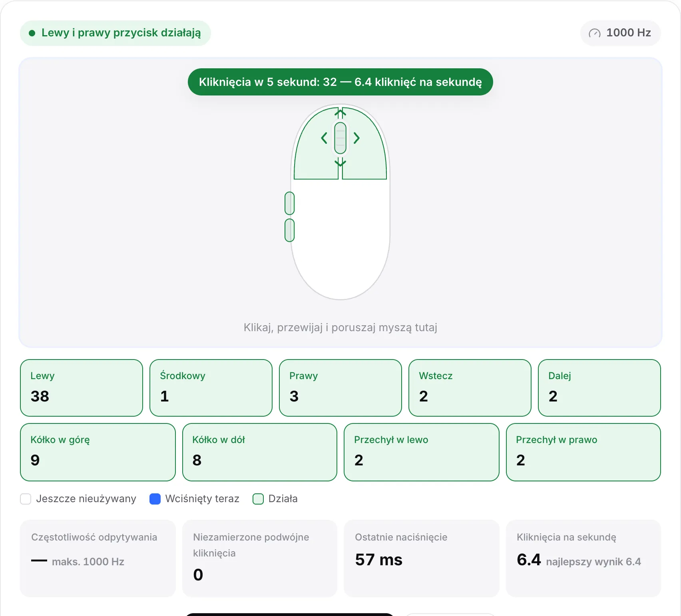681x616 pixels.
Task: Select the Wstecz counter card
Action: pyautogui.click(x=470, y=388)
